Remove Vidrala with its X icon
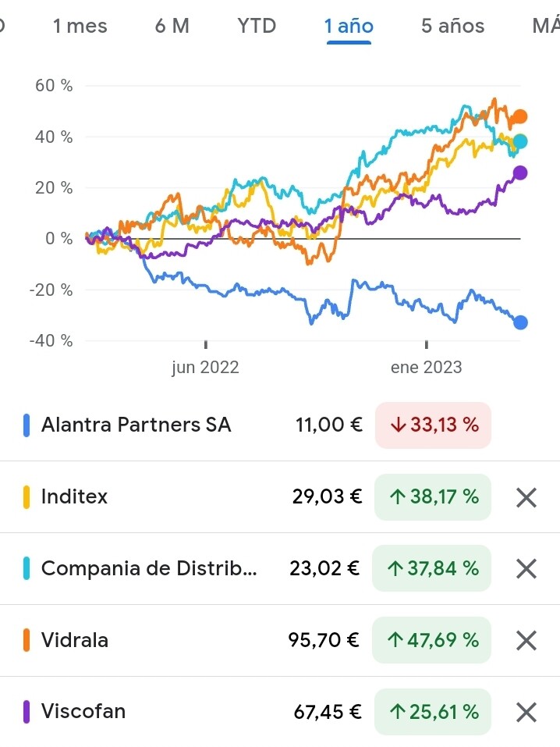Viewport: 560px width, 747px height. pyautogui.click(x=526, y=640)
